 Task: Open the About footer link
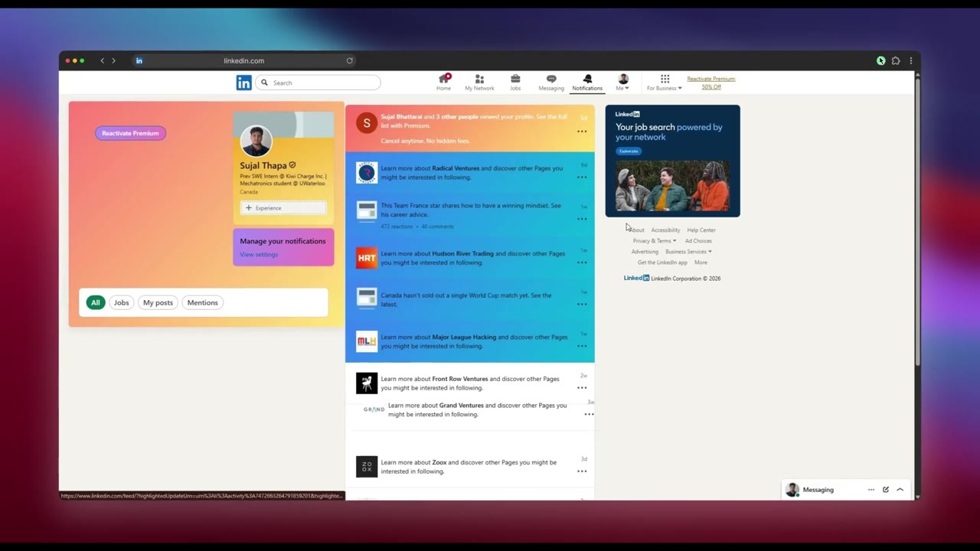[x=637, y=230]
